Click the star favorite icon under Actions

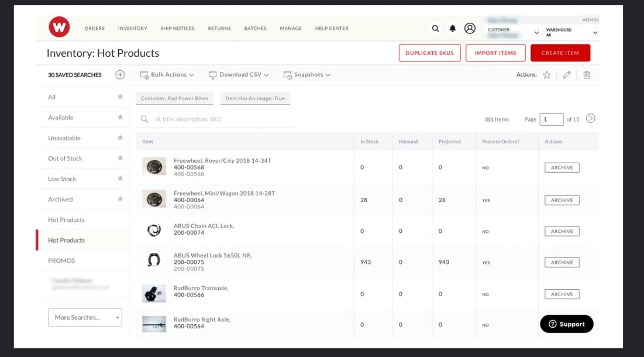(x=547, y=75)
